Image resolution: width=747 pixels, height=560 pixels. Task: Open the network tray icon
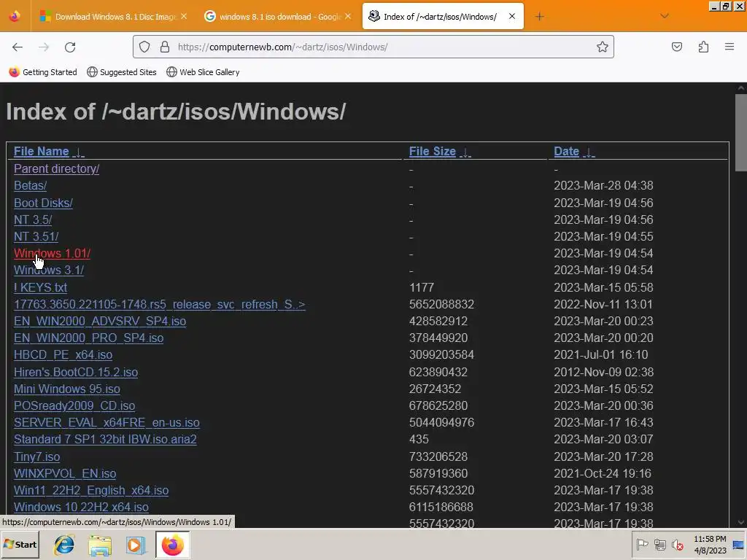tap(659, 544)
